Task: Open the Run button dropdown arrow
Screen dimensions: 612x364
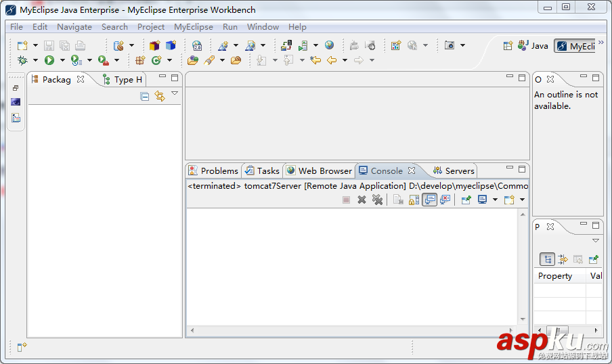Action: (x=62, y=60)
